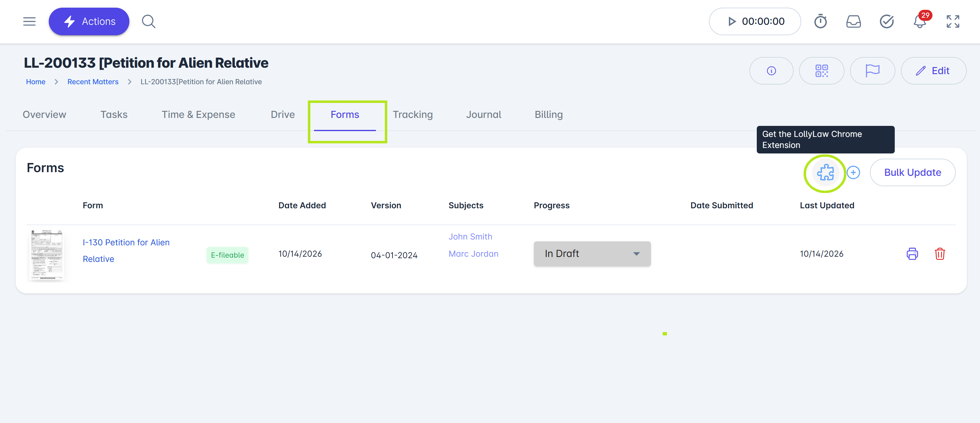Expand the In Draft progress dropdown
This screenshot has width=980, height=423.
[592, 254]
